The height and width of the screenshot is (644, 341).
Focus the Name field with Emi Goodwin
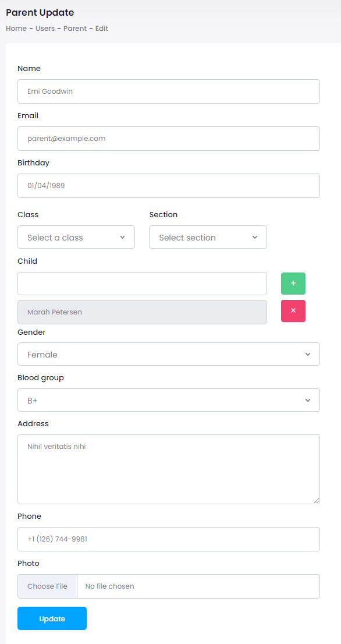click(169, 91)
